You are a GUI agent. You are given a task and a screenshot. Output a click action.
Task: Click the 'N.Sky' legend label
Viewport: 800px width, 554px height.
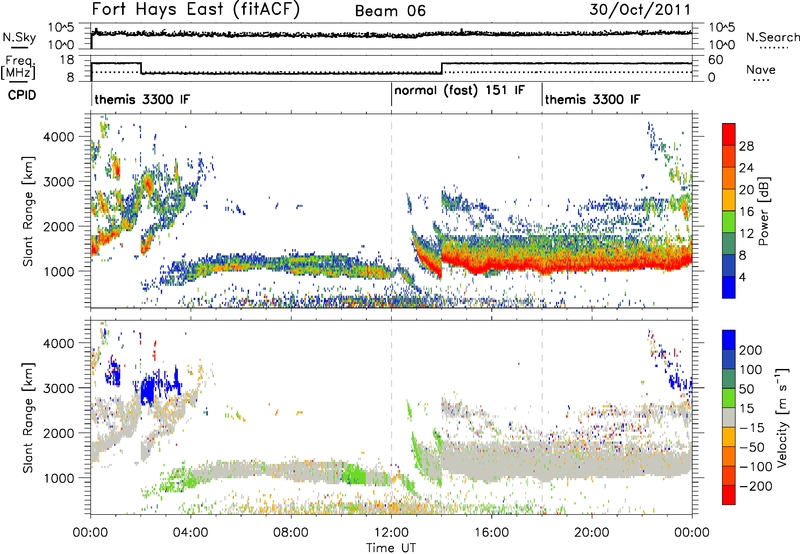(19, 37)
